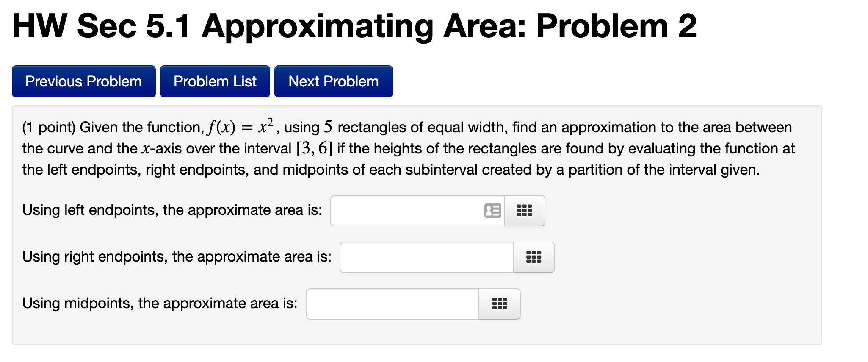Open the math keypad for right endpoints answer

(x=533, y=257)
